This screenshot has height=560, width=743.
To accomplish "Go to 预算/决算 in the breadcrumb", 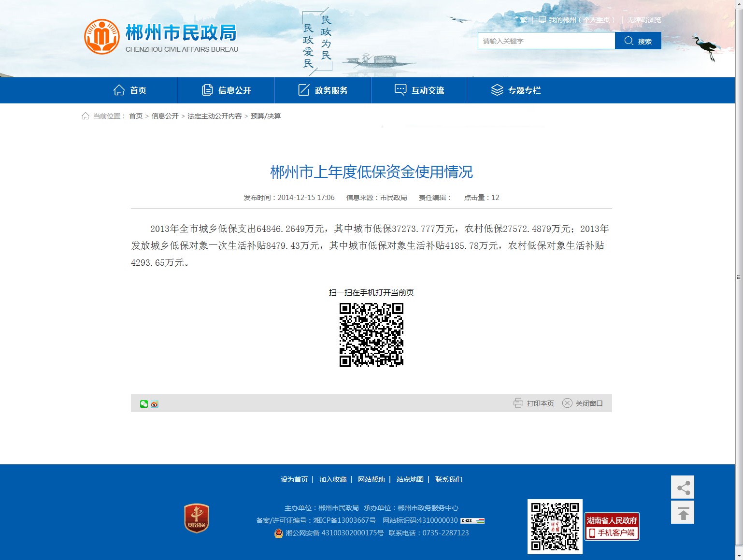I will click(x=266, y=116).
